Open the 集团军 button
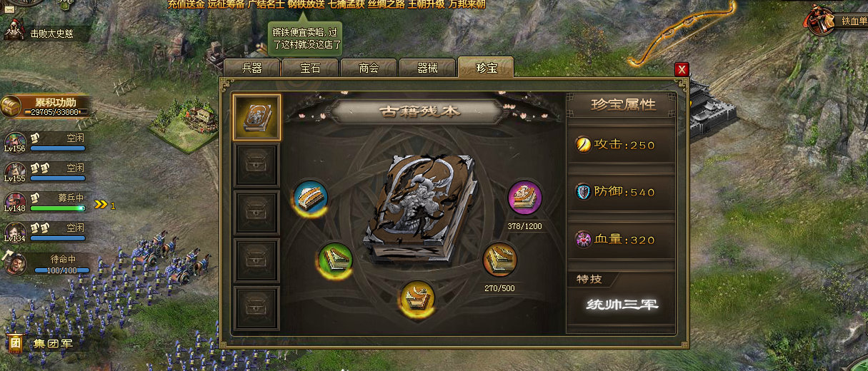868x371 pixels. [45, 344]
